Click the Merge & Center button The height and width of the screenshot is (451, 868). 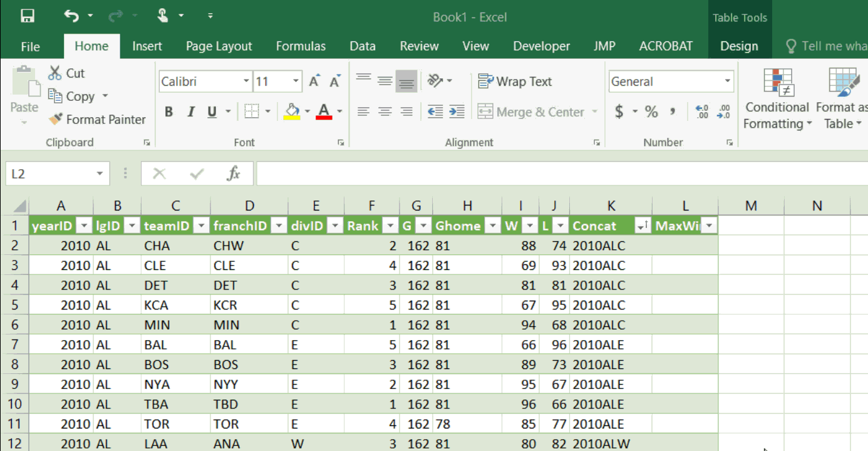point(532,112)
